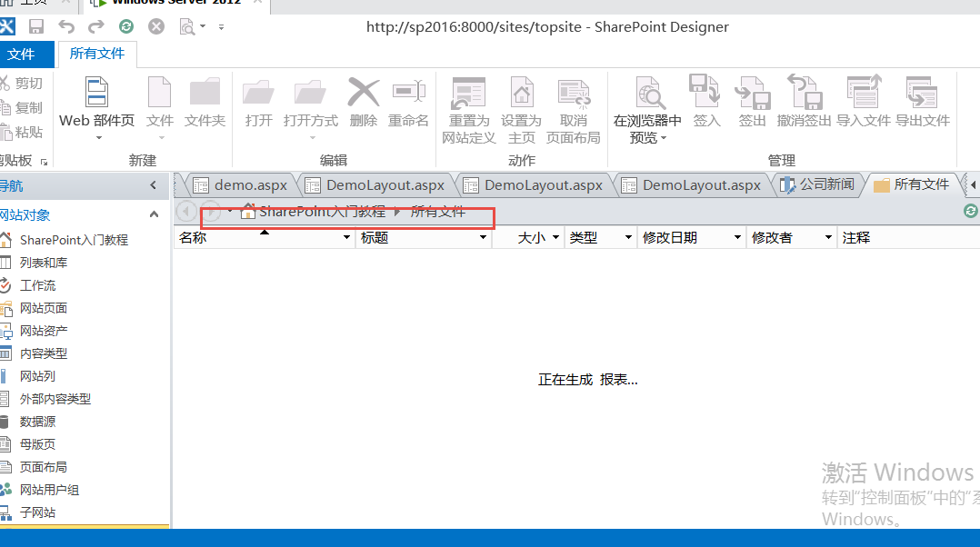Screen dimensions: 980x547
Task: Click the 签出 icon
Action: 752,93
